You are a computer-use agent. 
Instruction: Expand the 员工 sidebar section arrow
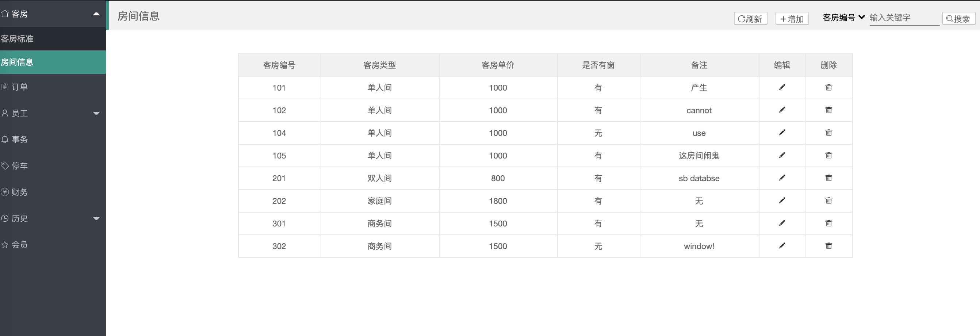point(96,113)
